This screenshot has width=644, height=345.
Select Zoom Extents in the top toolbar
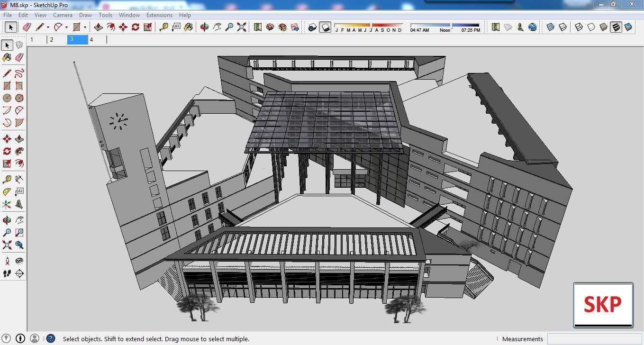(242, 27)
